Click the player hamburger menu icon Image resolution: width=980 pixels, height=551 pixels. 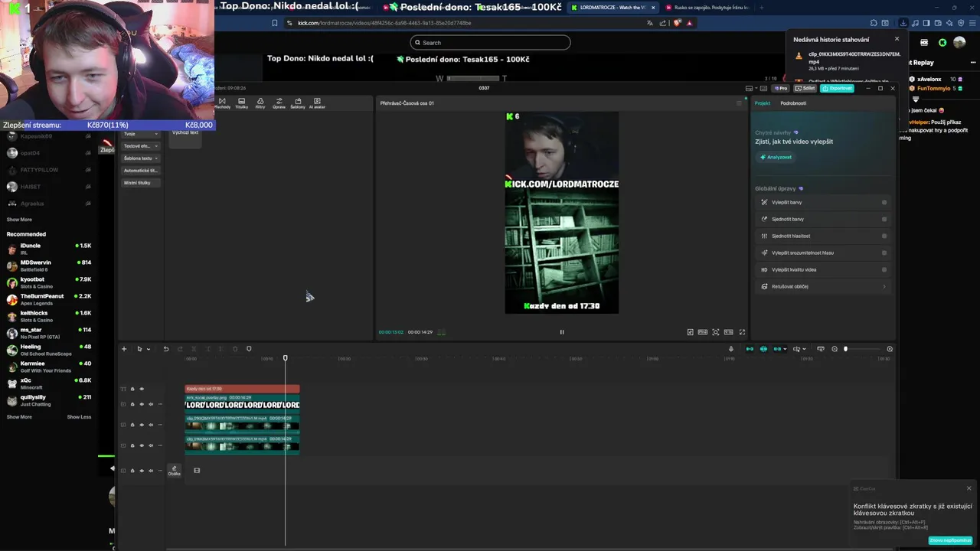pos(740,103)
